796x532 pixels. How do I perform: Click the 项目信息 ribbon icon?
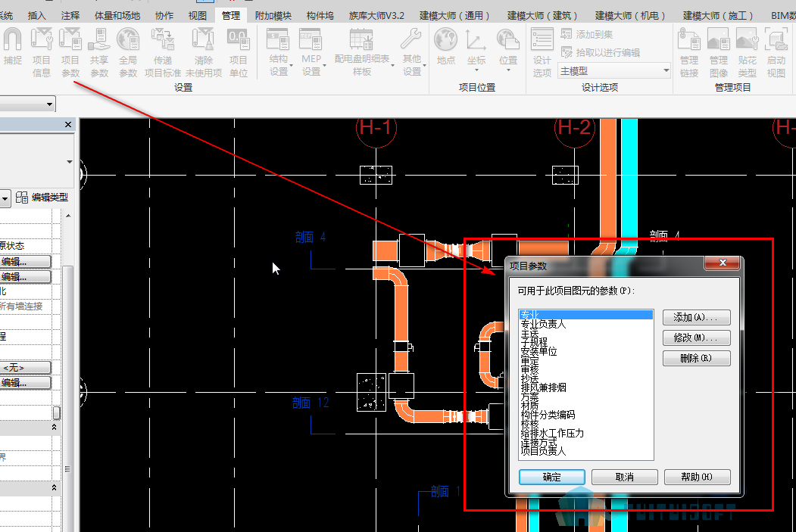tap(41, 52)
